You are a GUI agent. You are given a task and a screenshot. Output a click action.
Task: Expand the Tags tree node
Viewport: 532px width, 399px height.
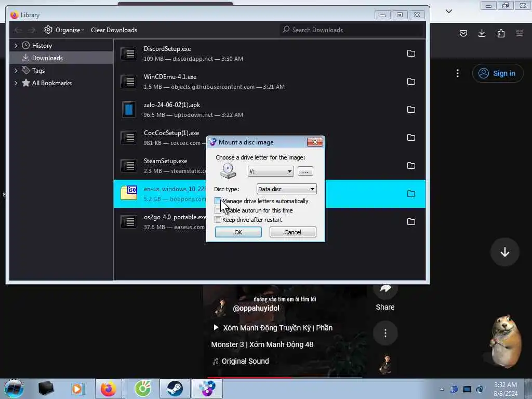pyautogui.click(x=16, y=71)
